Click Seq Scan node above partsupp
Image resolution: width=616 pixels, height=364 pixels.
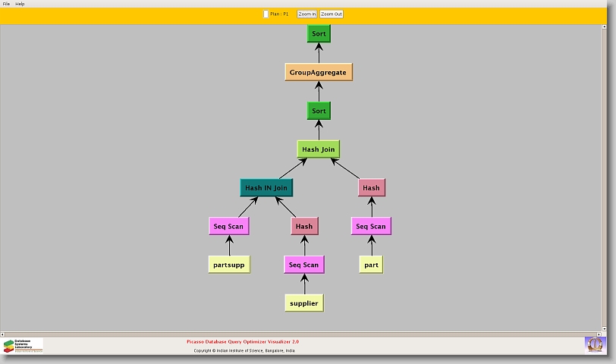pos(229,226)
